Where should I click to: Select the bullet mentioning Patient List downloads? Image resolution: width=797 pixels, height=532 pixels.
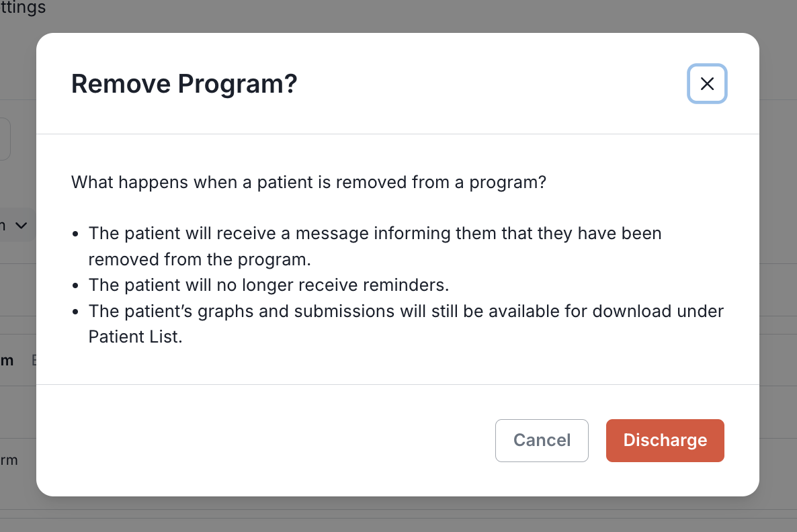(x=406, y=323)
